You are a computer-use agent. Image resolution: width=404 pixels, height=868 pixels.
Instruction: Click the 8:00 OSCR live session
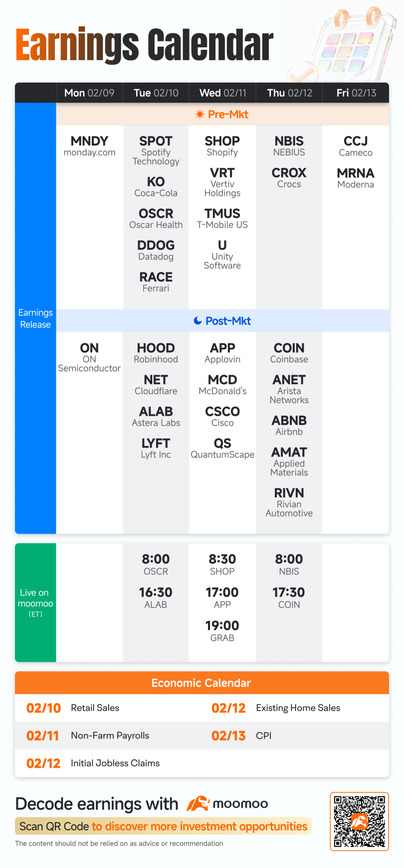[156, 565]
